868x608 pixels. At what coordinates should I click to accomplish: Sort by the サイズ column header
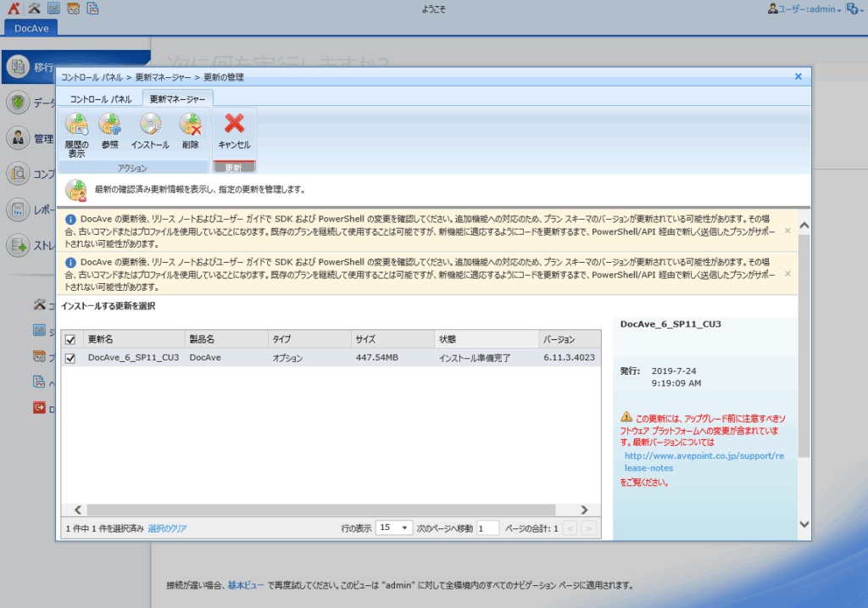[393, 339]
